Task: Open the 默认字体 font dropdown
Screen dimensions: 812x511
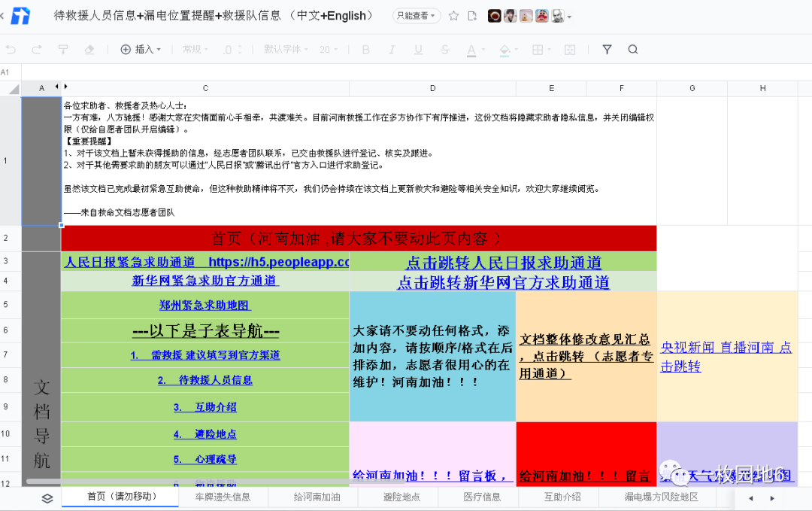Action: (286, 49)
